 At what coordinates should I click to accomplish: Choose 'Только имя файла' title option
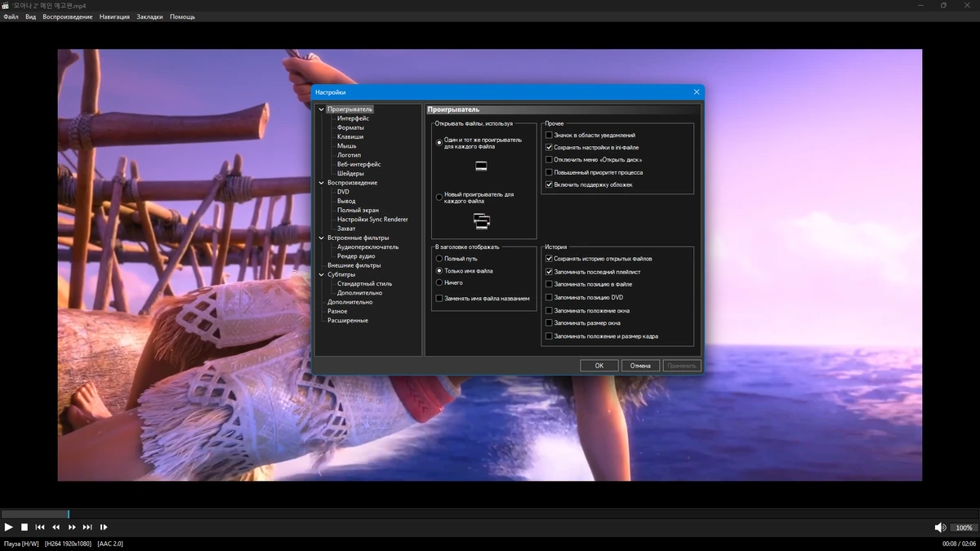coord(439,270)
